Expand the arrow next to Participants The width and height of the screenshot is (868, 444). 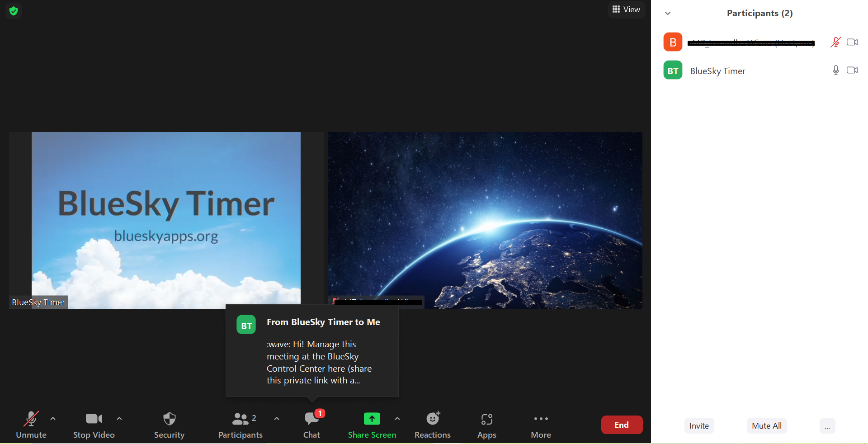coord(277,419)
